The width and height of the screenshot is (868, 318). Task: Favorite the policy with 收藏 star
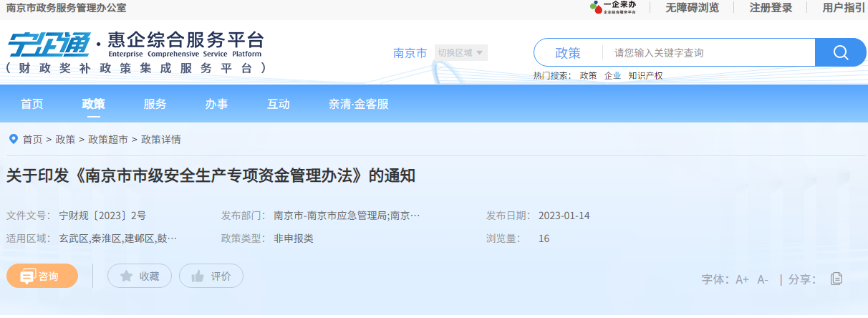[139, 276]
